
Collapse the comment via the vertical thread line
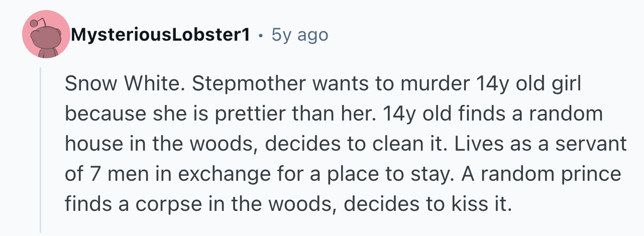[41, 150]
